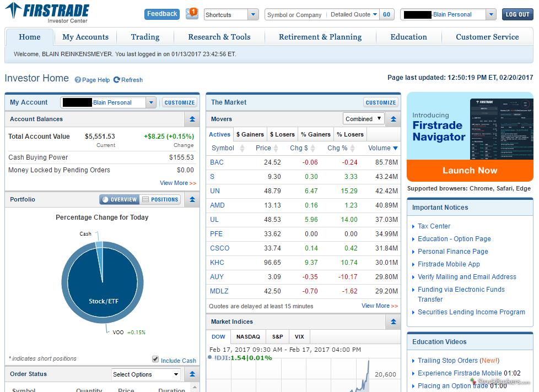The height and width of the screenshot is (392, 539).
Task: Collapse the Market Indices section
Action: [394, 322]
